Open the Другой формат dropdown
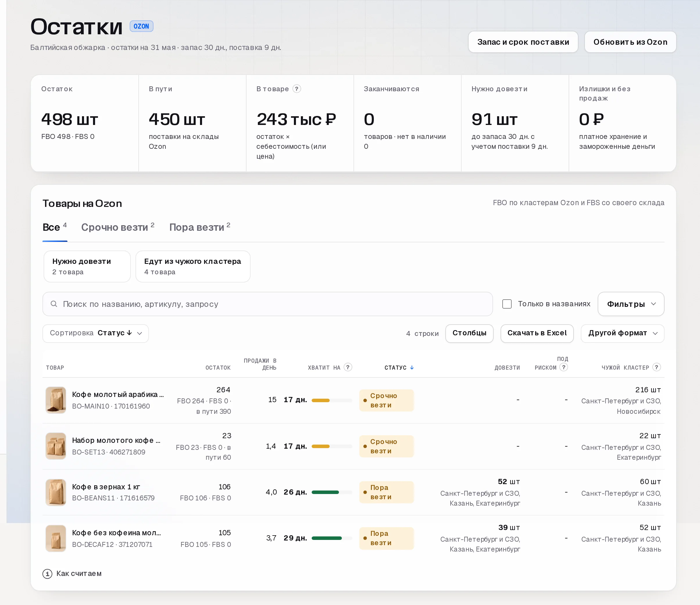 click(x=622, y=333)
